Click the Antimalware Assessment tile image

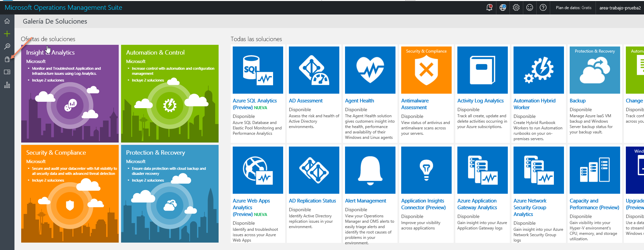pos(426,70)
